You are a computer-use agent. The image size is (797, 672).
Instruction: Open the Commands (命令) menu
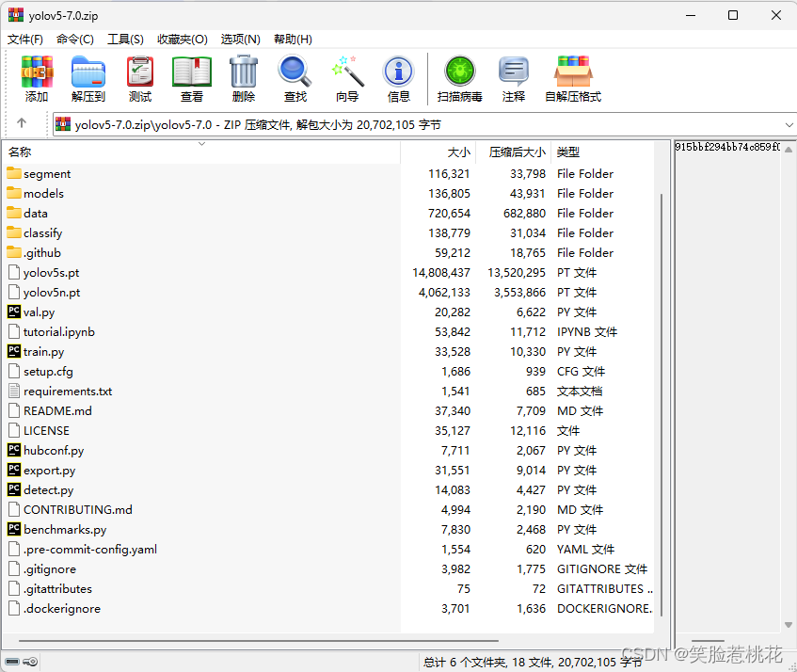74,40
